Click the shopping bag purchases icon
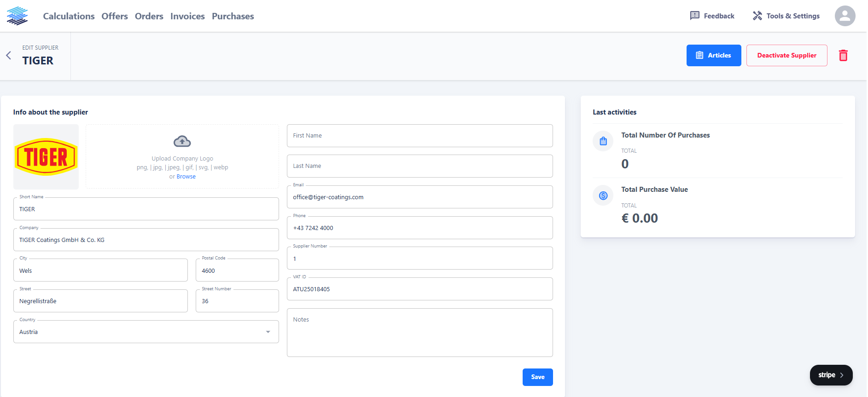Screen dimensions: 868x397 pyautogui.click(x=603, y=141)
